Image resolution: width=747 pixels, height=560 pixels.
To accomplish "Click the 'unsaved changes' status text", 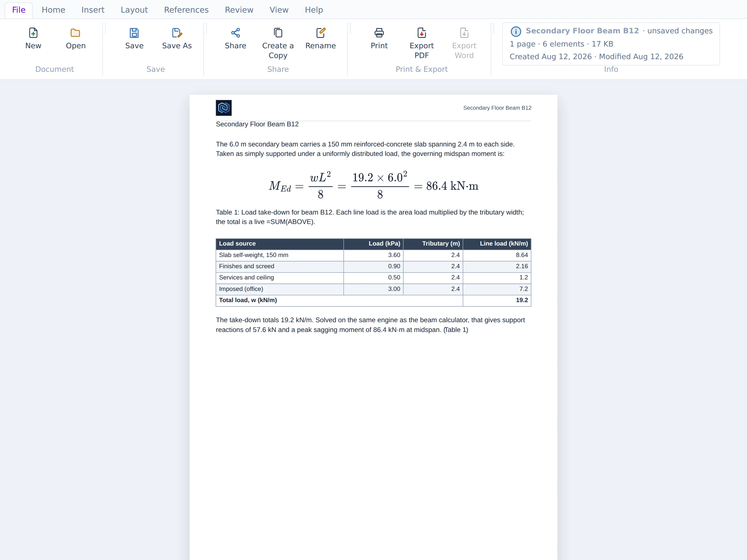I will pos(680,31).
